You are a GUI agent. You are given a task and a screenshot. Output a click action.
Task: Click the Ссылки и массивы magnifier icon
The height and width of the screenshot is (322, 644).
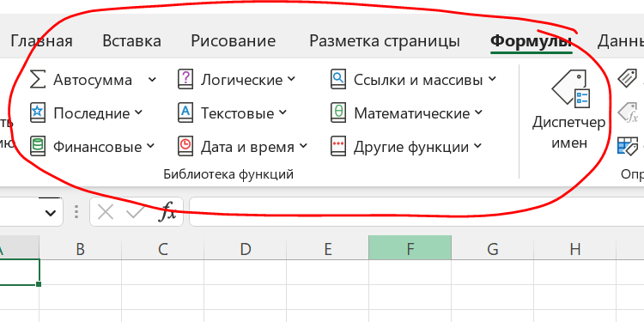coord(338,80)
